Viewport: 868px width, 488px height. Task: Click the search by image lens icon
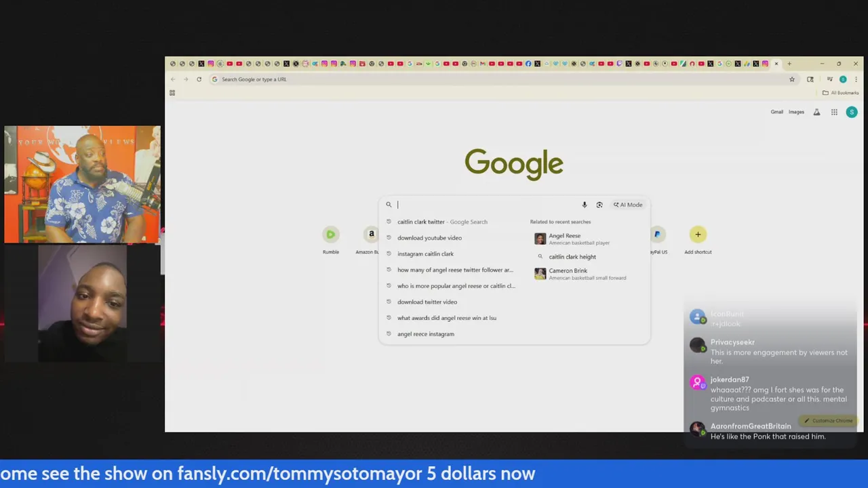(599, 205)
